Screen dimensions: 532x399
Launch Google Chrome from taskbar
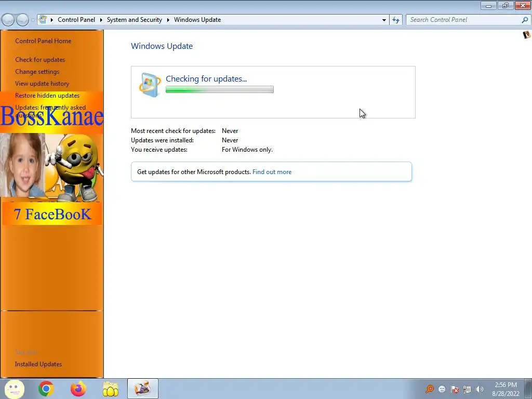(x=46, y=389)
